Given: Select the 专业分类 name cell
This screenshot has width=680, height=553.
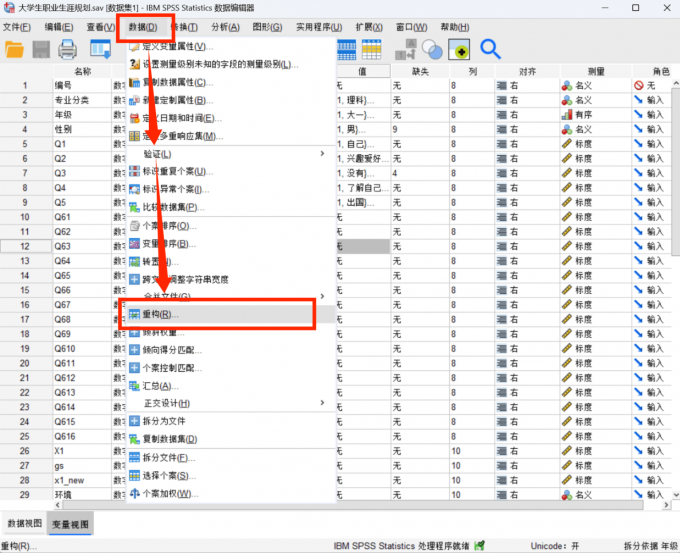Looking at the screenshot, I should (82, 100).
